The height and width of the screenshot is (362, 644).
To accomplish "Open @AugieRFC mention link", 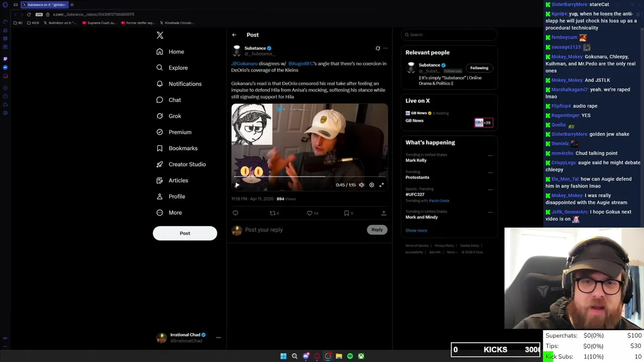I will (x=300, y=64).
